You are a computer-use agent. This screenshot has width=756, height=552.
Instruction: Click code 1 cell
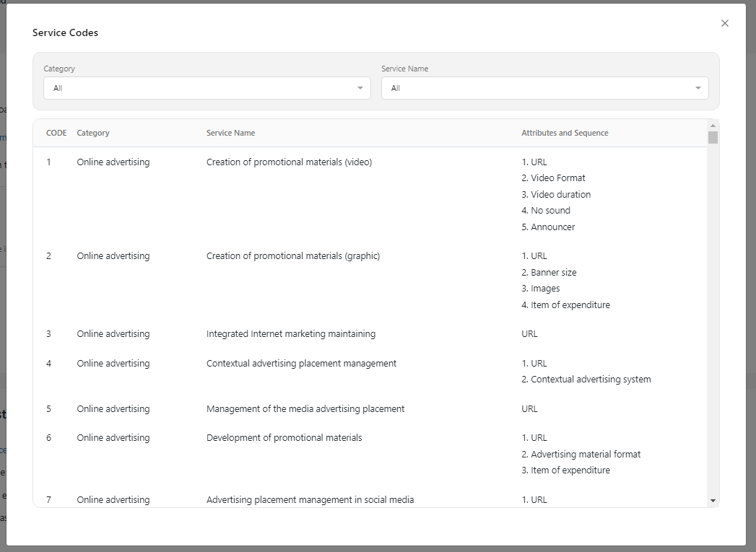(x=48, y=162)
